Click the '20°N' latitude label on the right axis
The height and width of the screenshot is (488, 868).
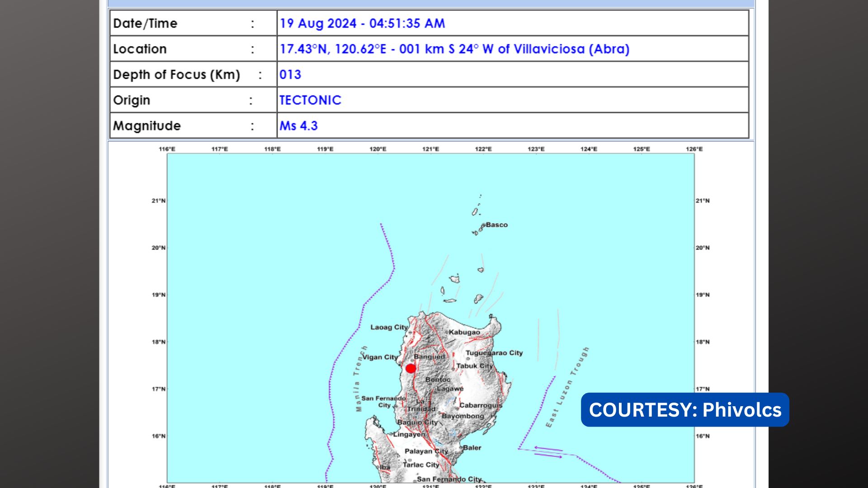point(703,248)
